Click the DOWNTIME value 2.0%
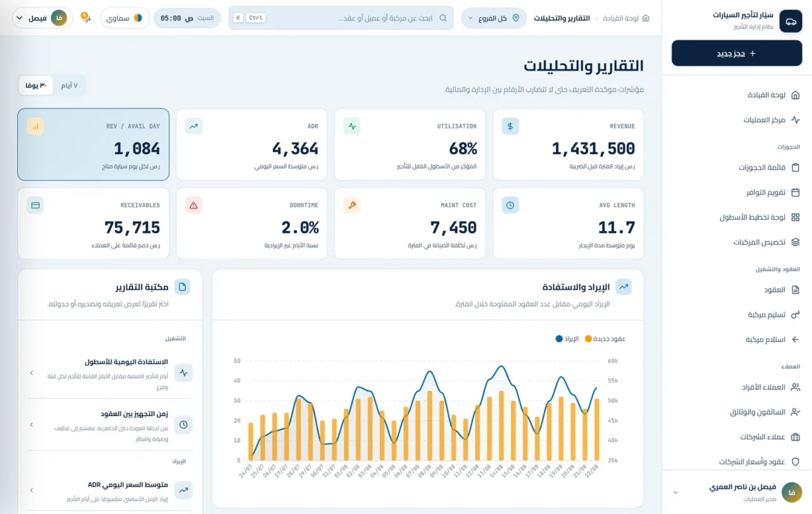Image resolution: width=812 pixels, height=514 pixels. click(300, 228)
